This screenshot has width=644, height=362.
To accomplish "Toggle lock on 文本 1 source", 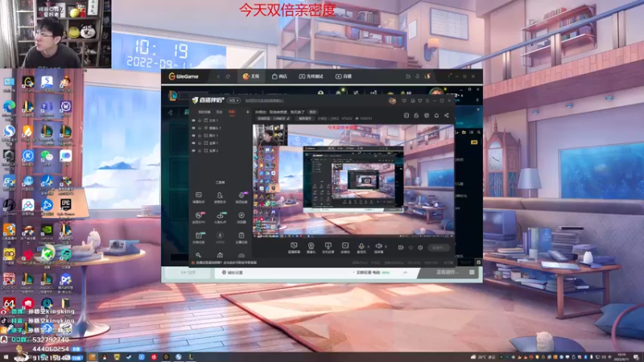I will (200, 121).
